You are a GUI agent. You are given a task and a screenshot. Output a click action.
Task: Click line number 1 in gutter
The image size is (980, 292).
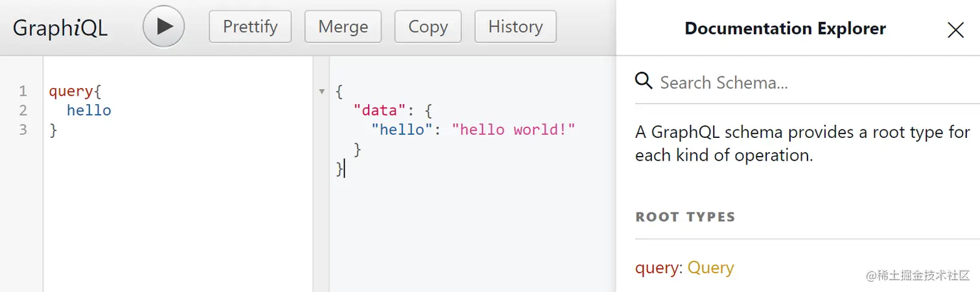click(24, 91)
